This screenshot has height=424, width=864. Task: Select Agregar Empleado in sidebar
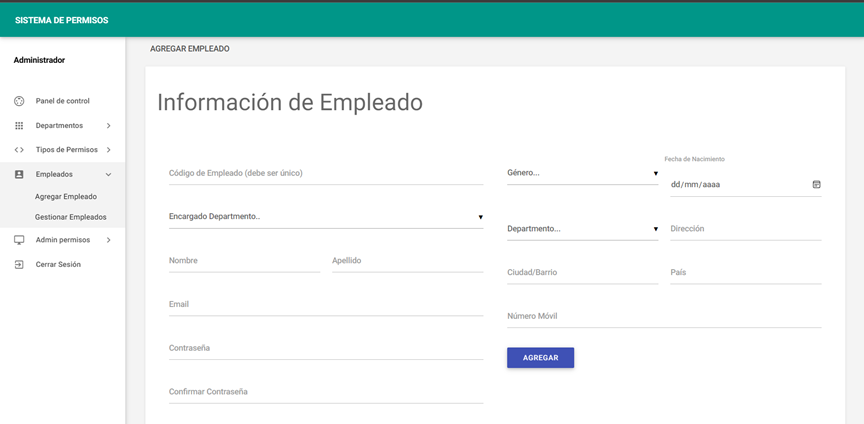click(x=66, y=197)
